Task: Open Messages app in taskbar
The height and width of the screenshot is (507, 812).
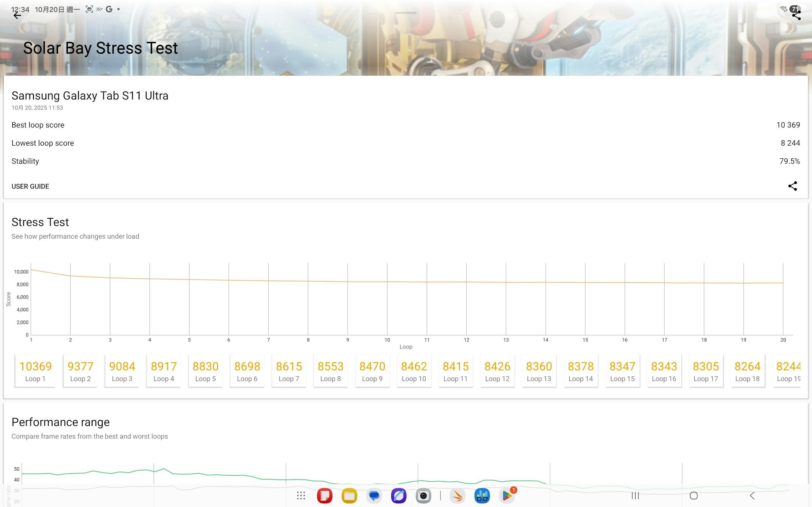Action: (x=374, y=496)
